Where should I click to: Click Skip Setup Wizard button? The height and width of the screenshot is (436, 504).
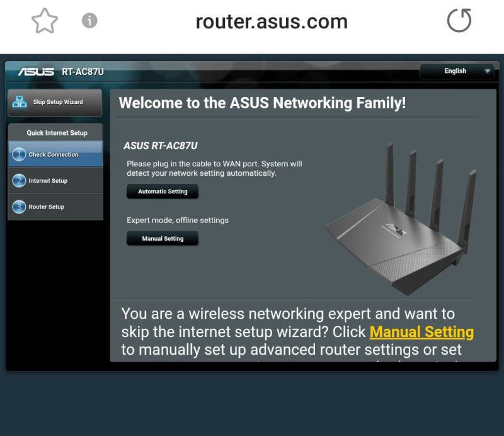[55, 102]
